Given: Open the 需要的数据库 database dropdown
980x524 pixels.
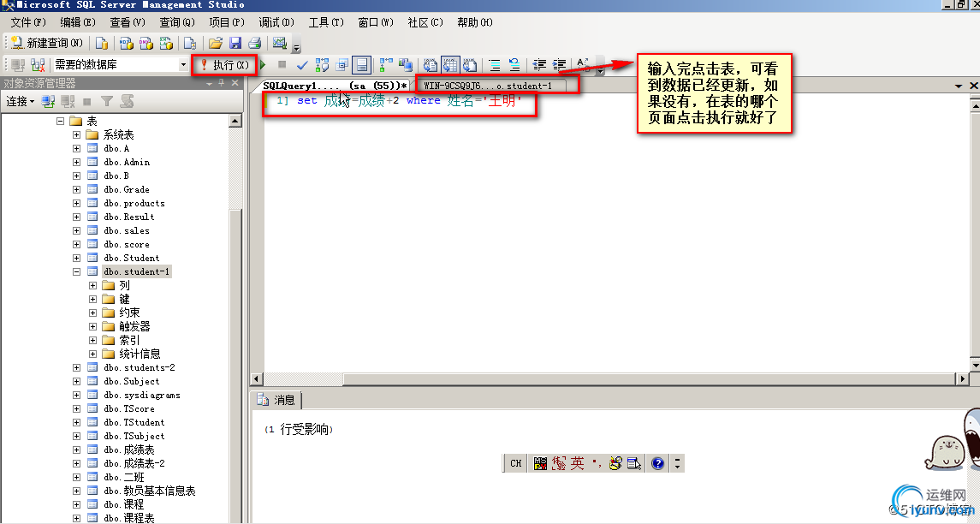Looking at the screenshot, I should point(183,64).
